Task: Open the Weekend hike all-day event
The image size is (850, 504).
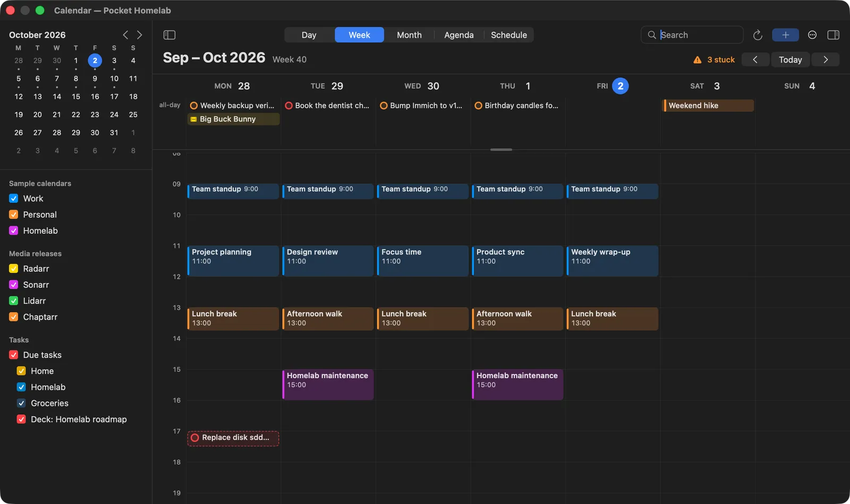Action: [709, 106]
